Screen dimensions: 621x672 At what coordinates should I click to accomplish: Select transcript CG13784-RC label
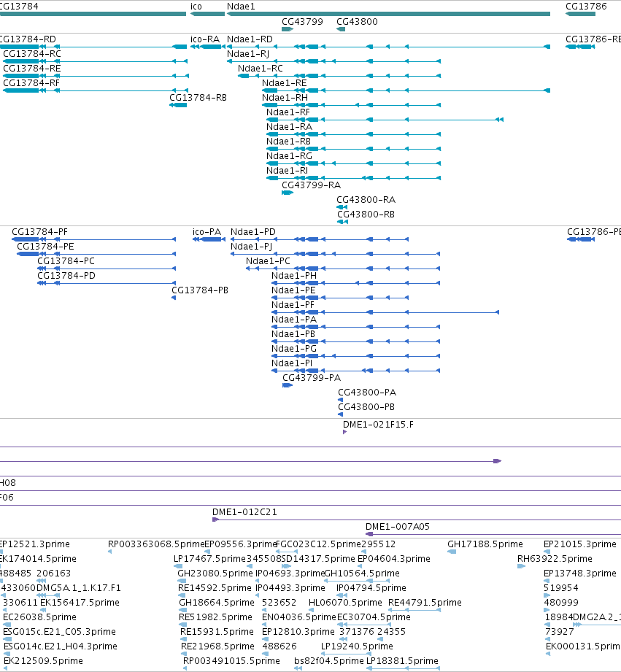(32, 53)
